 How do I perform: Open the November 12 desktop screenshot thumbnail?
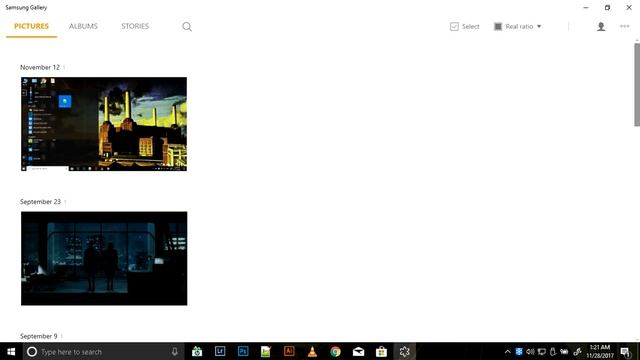(104, 124)
